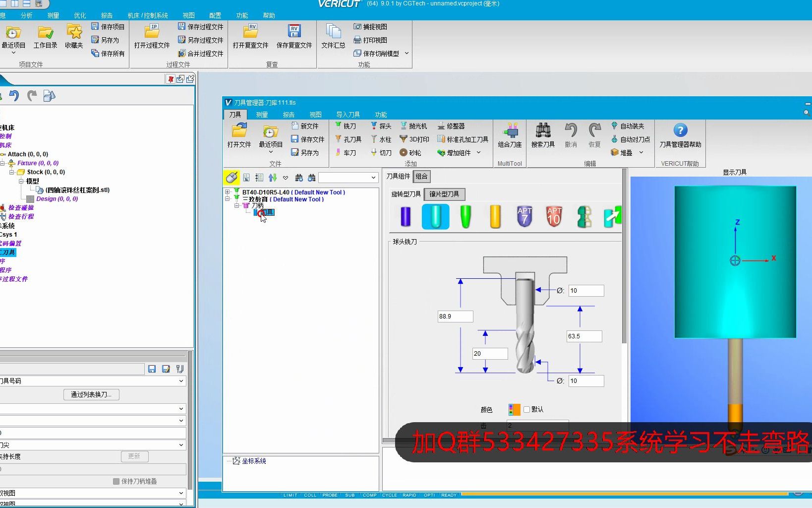Click the 通过列表换刀 button
Screen dimensions: 812x508
[x=91, y=394]
